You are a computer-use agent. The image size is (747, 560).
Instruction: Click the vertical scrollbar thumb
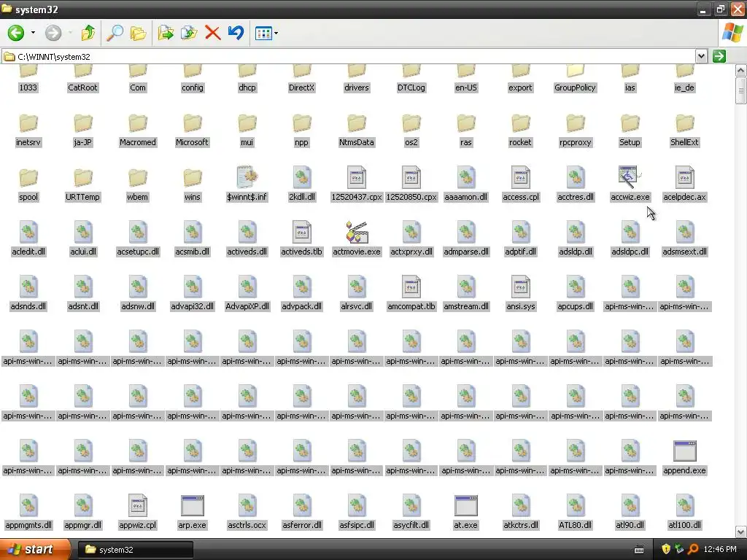[740, 90]
